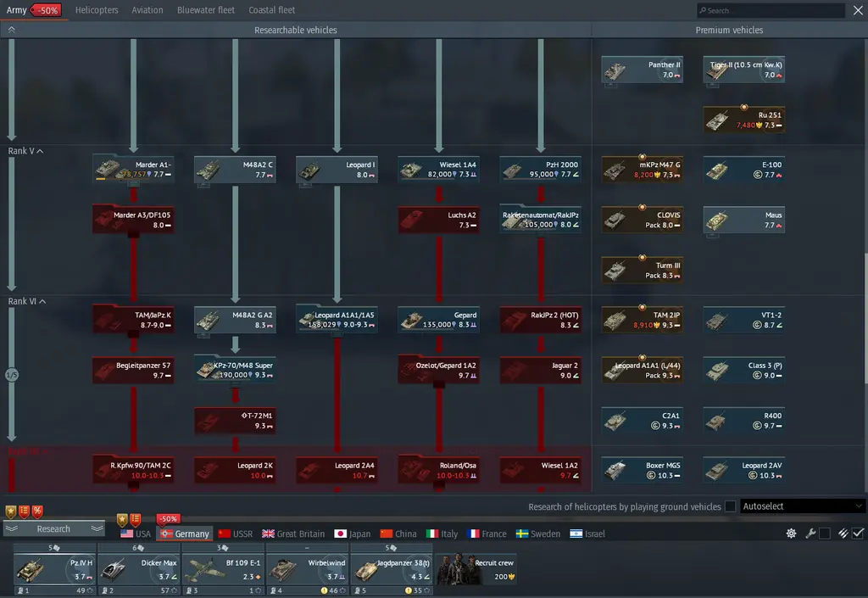The height and width of the screenshot is (598, 868).
Task: Toggle the checked box at bottom right
Action: point(859,534)
